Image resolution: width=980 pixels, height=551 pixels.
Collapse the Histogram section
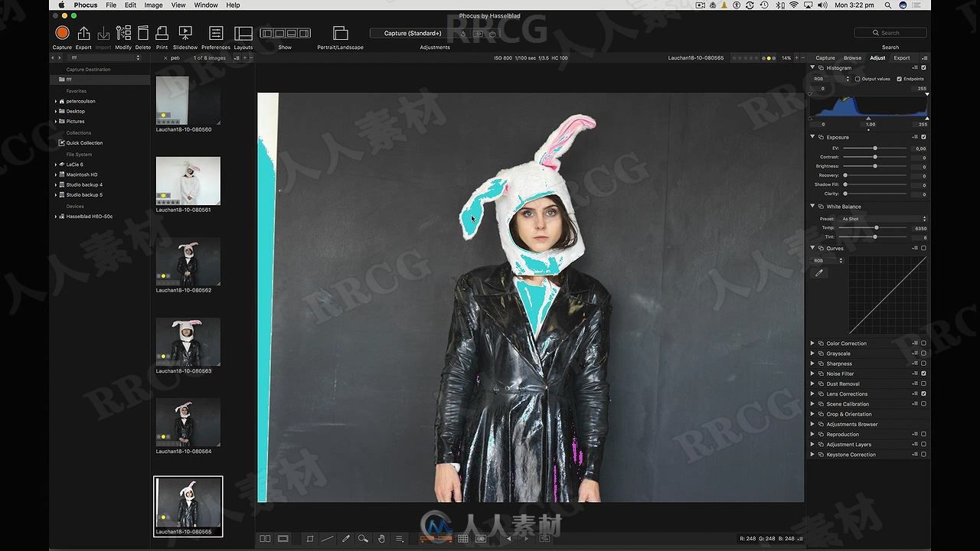[x=812, y=67]
